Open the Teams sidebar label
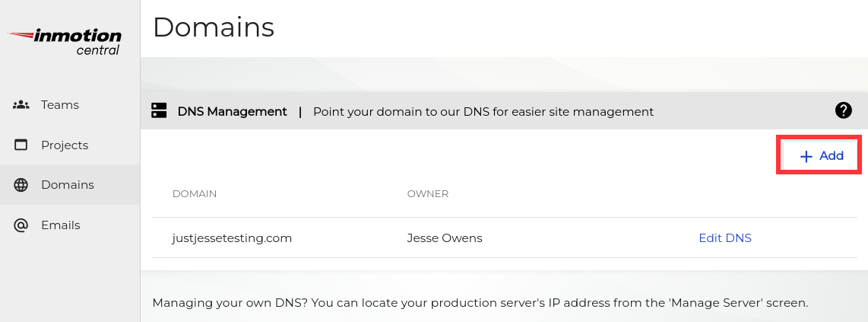 (x=60, y=105)
